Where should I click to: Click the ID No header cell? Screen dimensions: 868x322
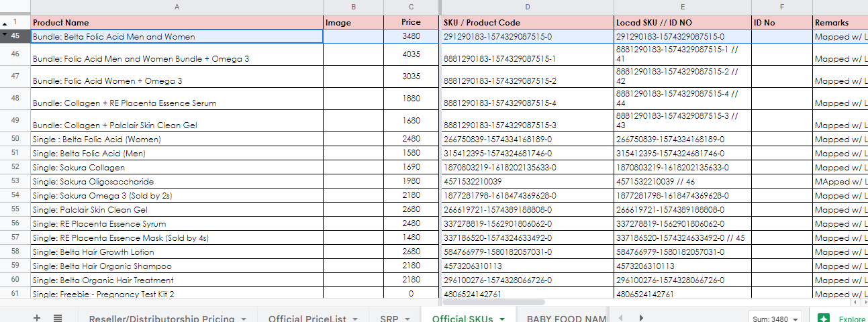click(x=782, y=22)
